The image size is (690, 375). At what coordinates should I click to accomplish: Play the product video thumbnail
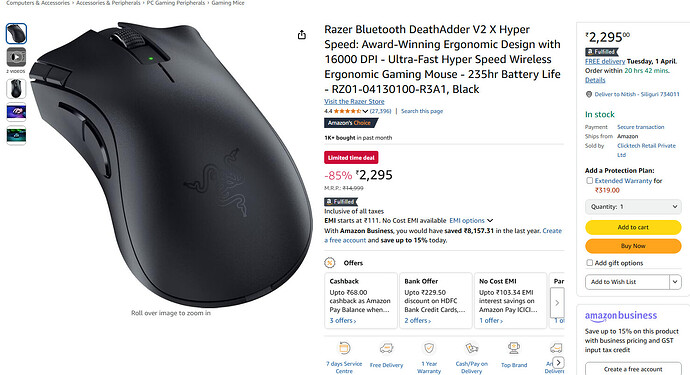point(16,57)
